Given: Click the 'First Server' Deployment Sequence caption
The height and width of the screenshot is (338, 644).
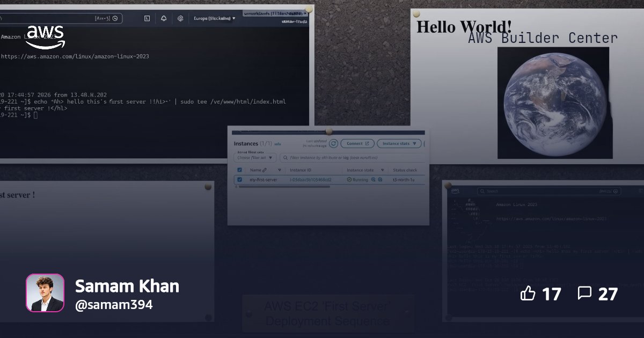Looking at the screenshot, I should coord(328,314).
